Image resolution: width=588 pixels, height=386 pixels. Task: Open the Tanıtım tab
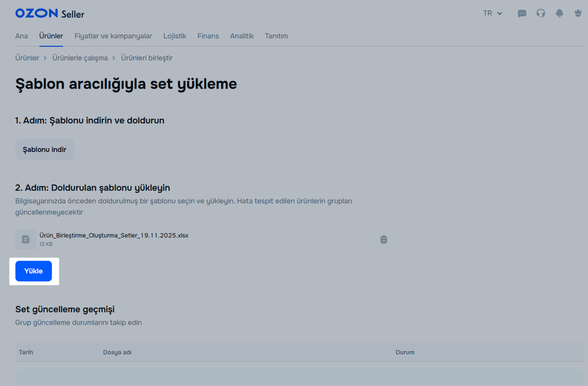point(276,36)
